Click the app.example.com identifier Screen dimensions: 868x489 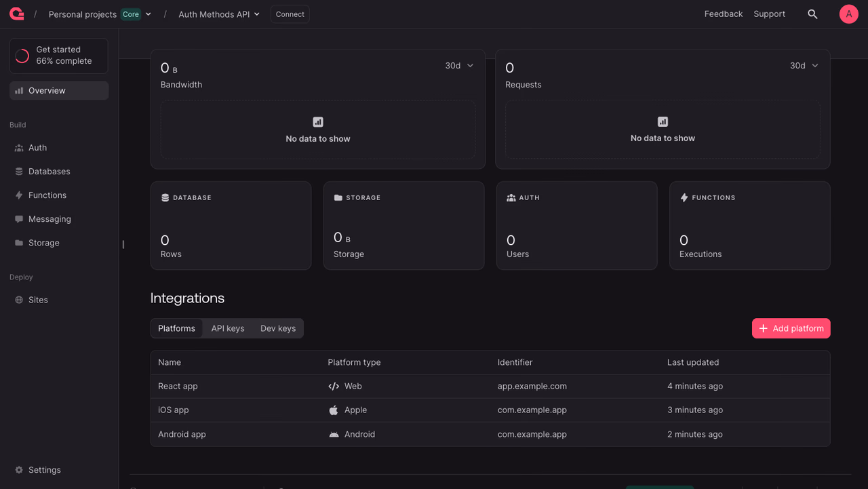click(532, 387)
